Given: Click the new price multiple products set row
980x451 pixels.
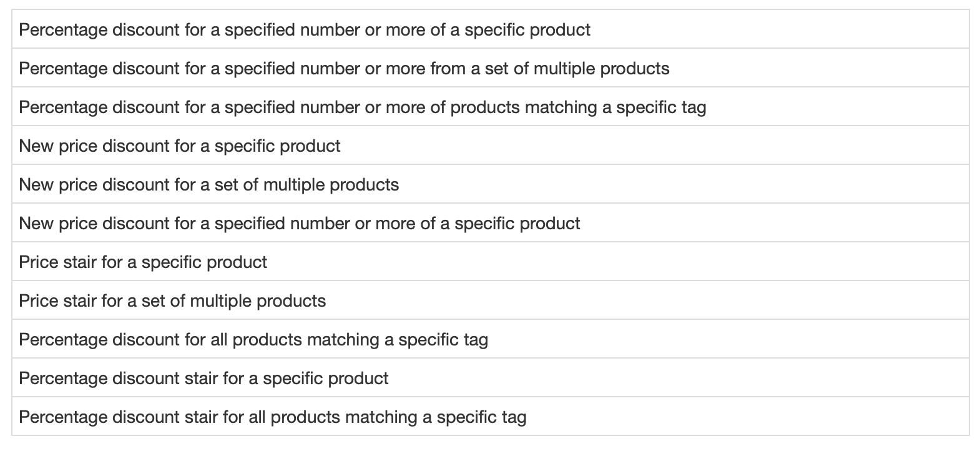Looking at the screenshot, I should (x=209, y=185).
